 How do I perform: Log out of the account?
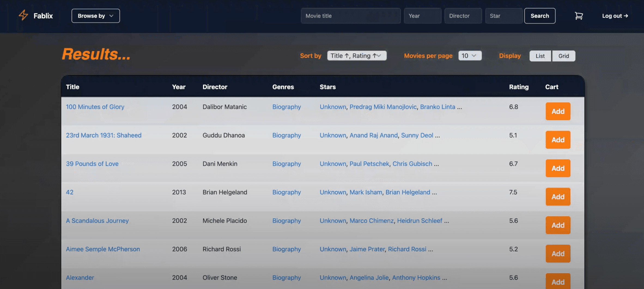(x=615, y=16)
